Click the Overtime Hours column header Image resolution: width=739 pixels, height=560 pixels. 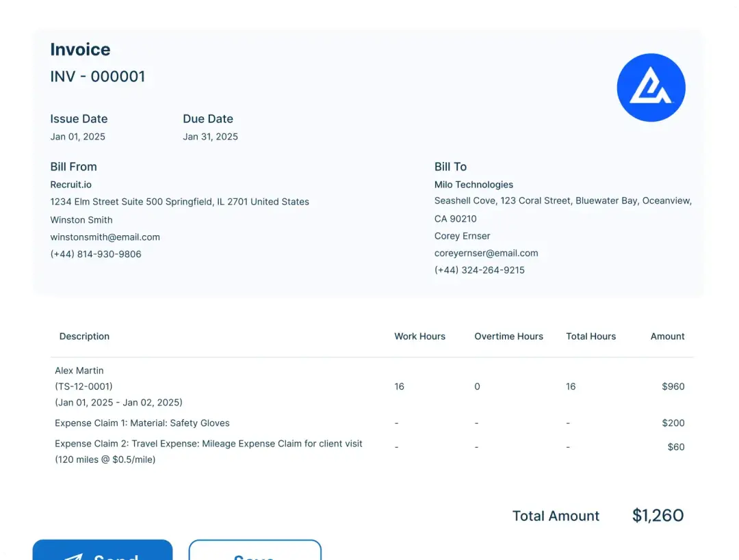pos(508,336)
